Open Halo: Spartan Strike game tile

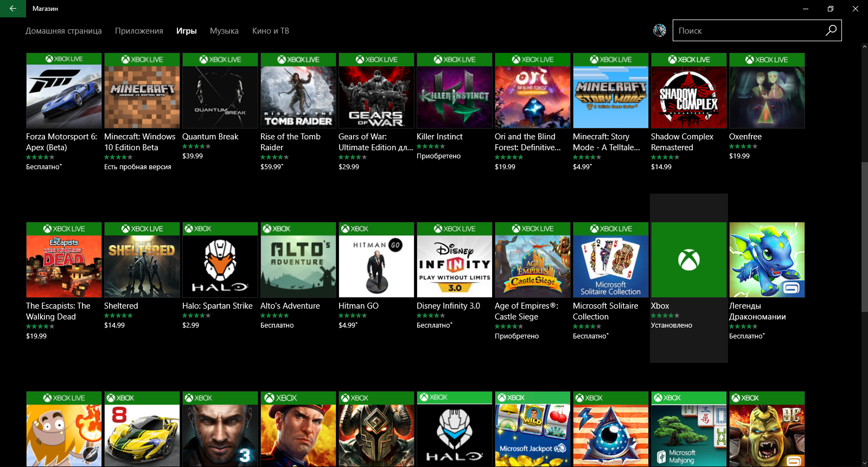[220, 260]
